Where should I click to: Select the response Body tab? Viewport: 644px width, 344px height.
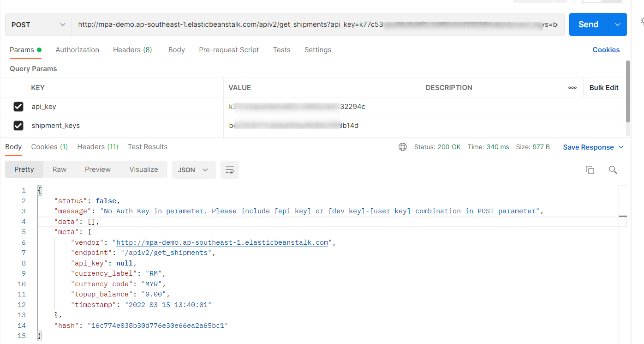coord(13,147)
